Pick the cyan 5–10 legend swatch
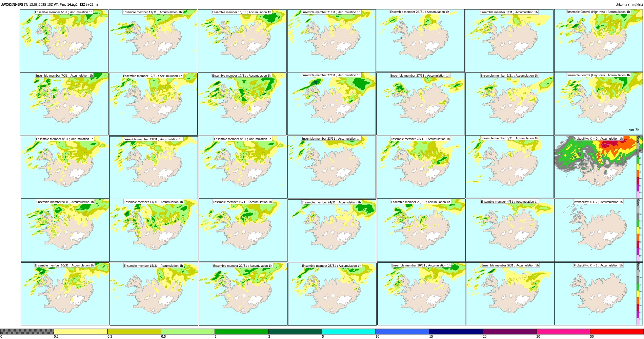Viewport: 644px width, 339px height. coord(349,332)
